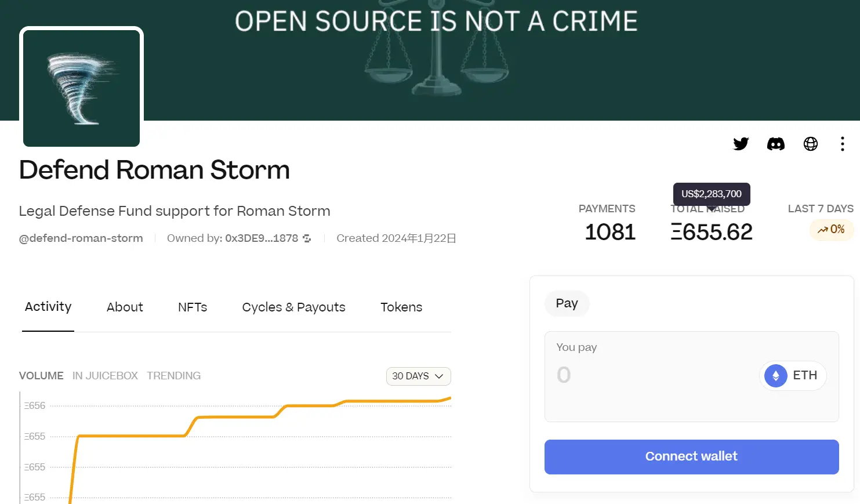Open the Discord server icon
Viewport: 860px width, 504px height.
(x=775, y=143)
